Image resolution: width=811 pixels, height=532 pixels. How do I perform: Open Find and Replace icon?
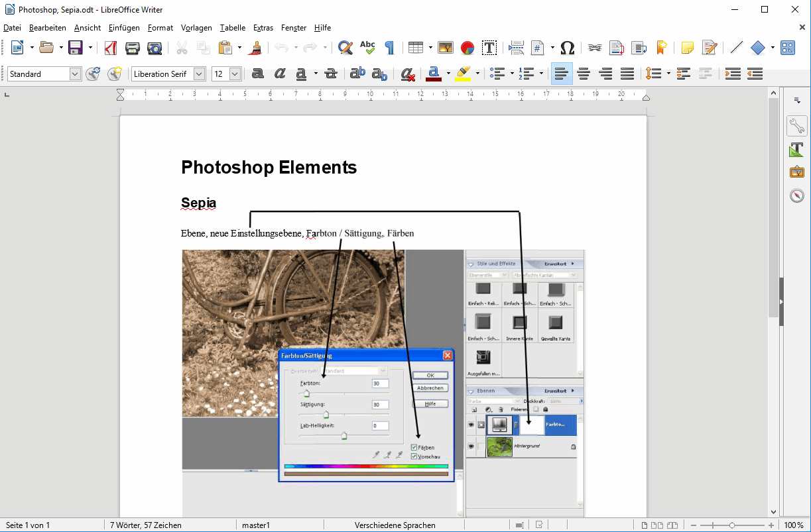345,48
